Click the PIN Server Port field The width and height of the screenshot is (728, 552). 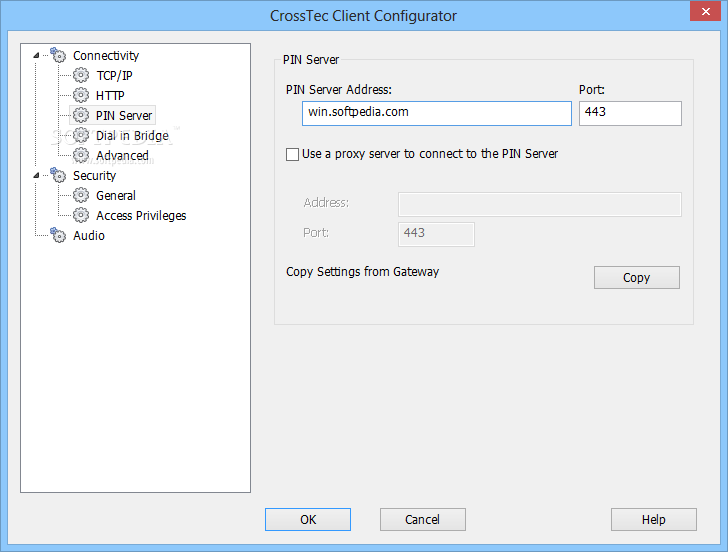630,113
